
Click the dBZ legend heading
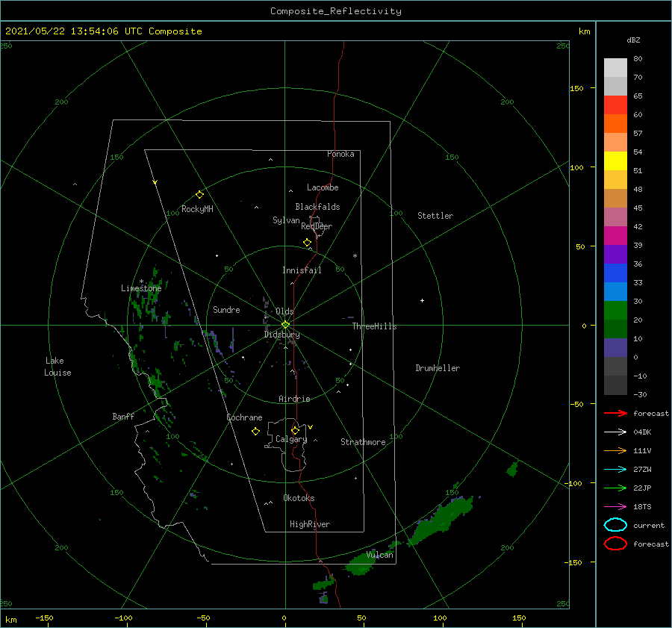(x=633, y=40)
